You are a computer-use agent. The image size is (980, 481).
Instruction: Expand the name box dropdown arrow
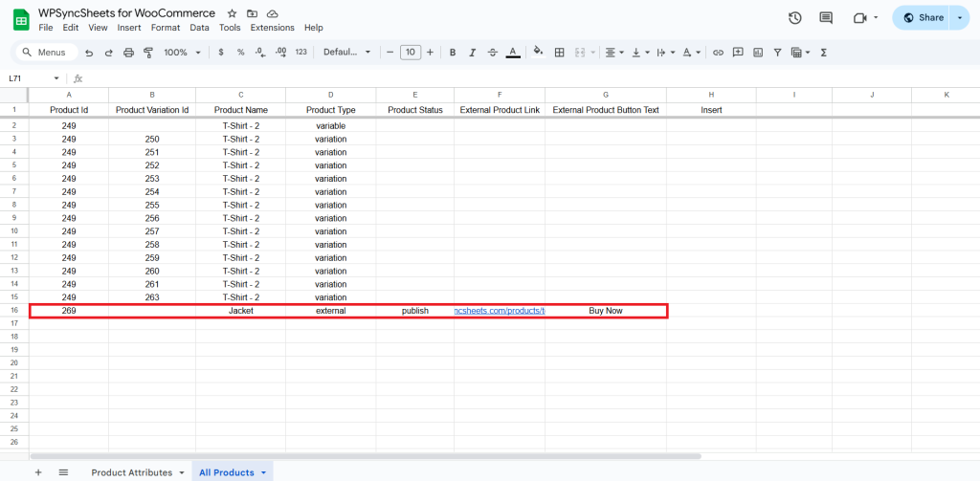coord(56,78)
